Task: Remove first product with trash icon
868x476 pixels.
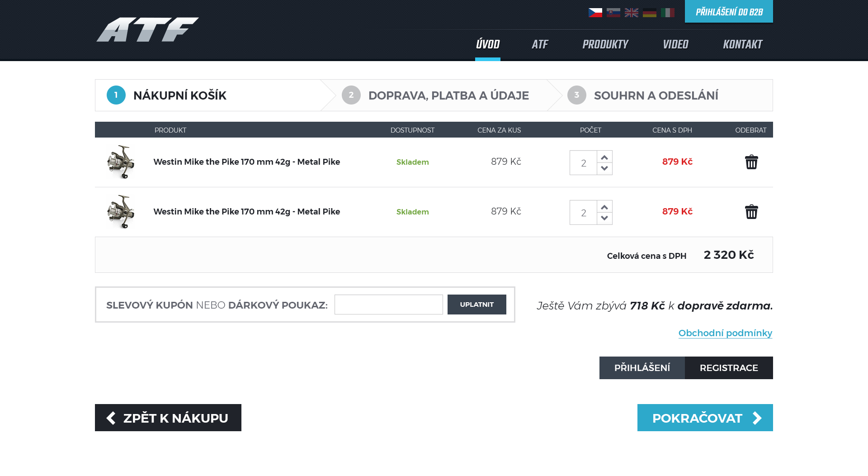Action: 751,162
